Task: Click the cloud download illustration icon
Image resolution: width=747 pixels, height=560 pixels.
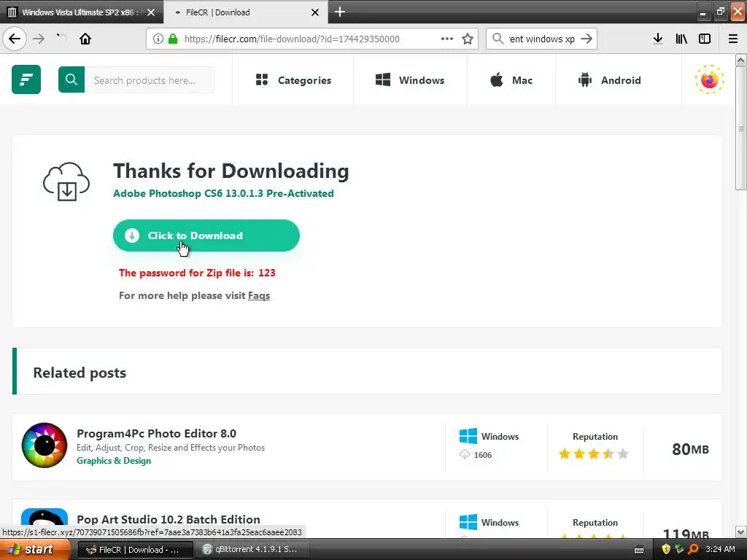Action: pos(66,182)
